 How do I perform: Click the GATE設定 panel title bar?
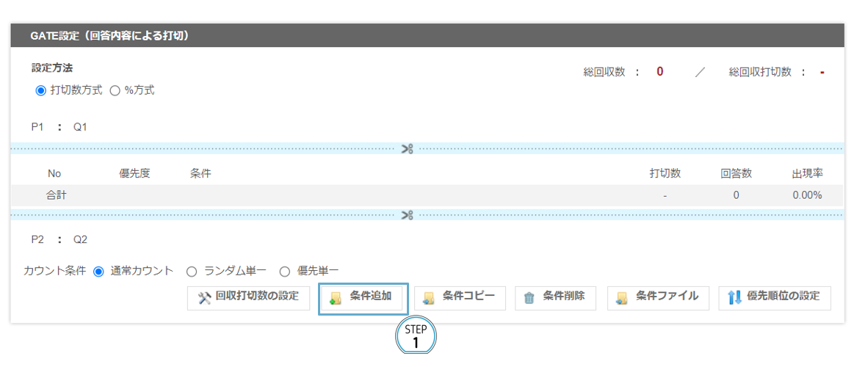click(427, 35)
